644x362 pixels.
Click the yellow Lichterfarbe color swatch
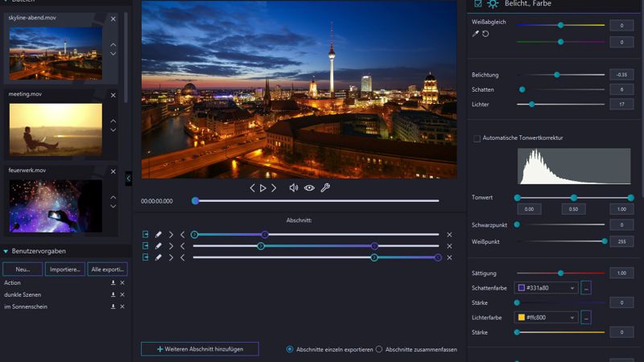[522, 318]
